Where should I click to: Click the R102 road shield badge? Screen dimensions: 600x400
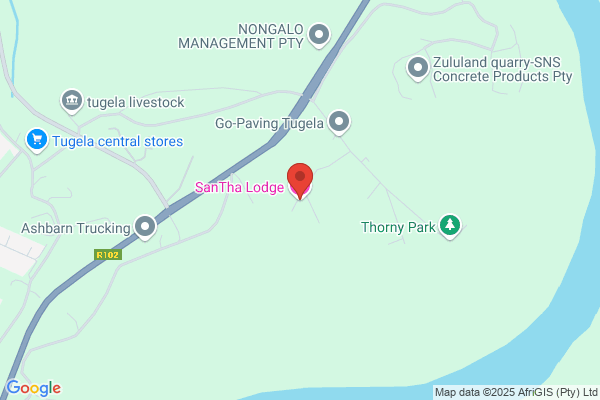coord(108,255)
